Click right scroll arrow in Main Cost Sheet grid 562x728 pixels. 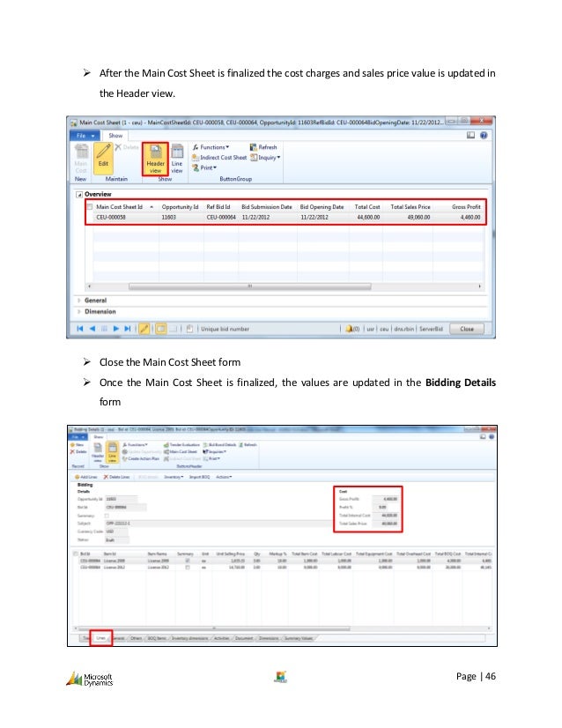pos(479,286)
